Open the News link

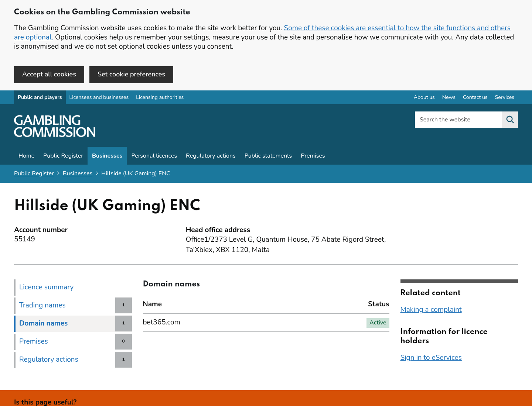point(449,97)
